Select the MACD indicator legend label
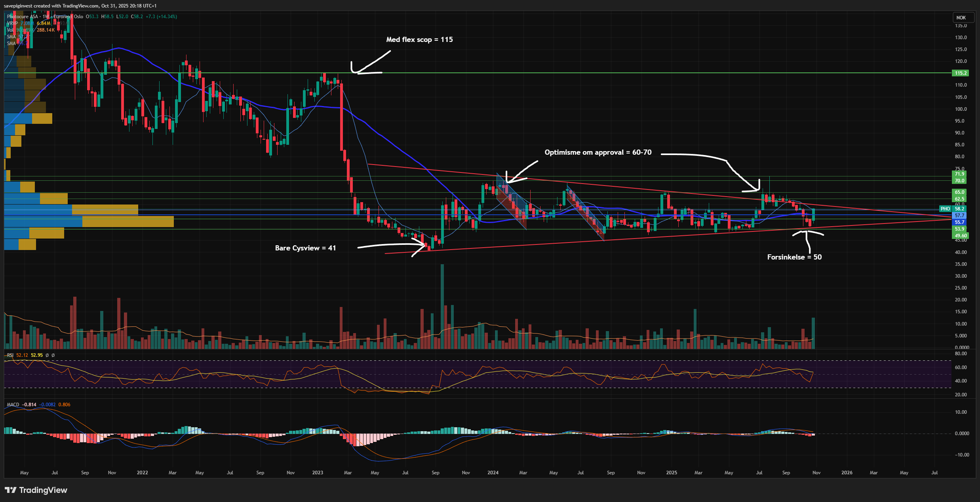 [13, 405]
